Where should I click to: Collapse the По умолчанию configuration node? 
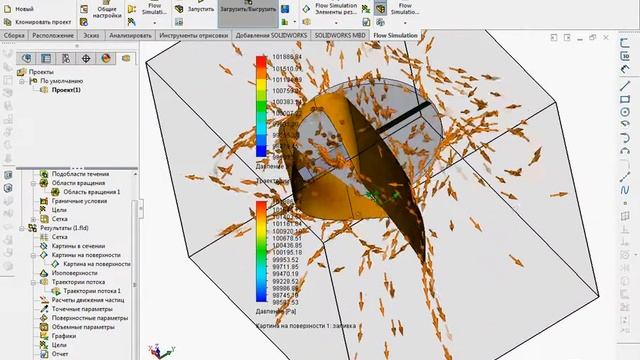pos(22,81)
